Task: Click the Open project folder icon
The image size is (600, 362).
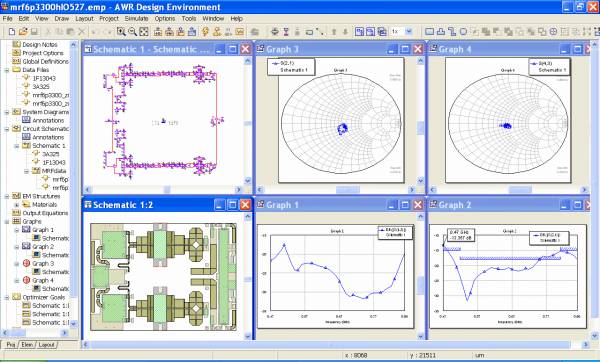Action: (23, 32)
